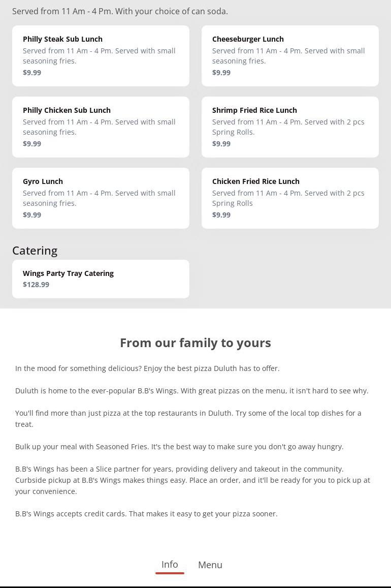Click the "2 pcs Spring Rolls" description under Chicken Fried Rice
This screenshot has width=391, height=588.
(x=288, y=198)
